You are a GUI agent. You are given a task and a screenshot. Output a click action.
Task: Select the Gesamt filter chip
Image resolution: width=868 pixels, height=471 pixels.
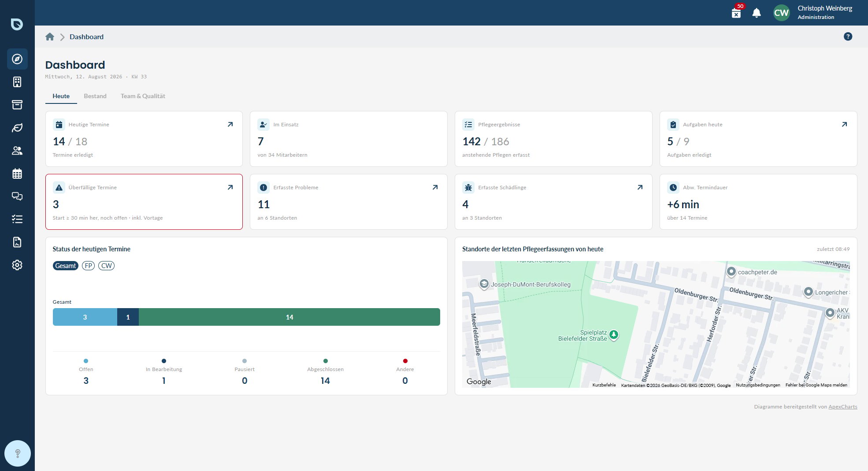coord(66,266)
